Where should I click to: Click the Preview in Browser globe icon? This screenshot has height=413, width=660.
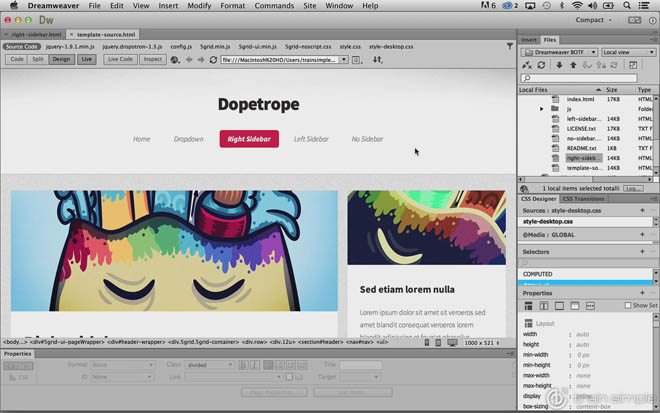pos(175,60)
